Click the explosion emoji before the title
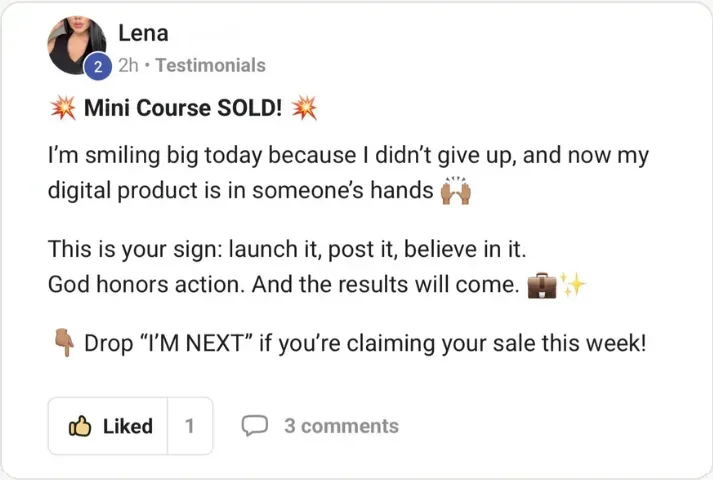 pos(62,109)
